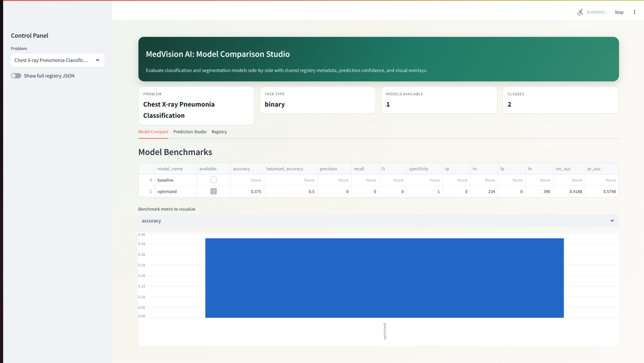
Task: Select the Model Compare tab
Action: 153,132
